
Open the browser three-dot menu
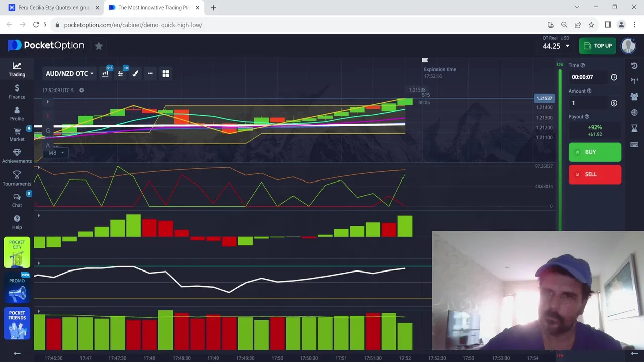click(x=634, y=25)
